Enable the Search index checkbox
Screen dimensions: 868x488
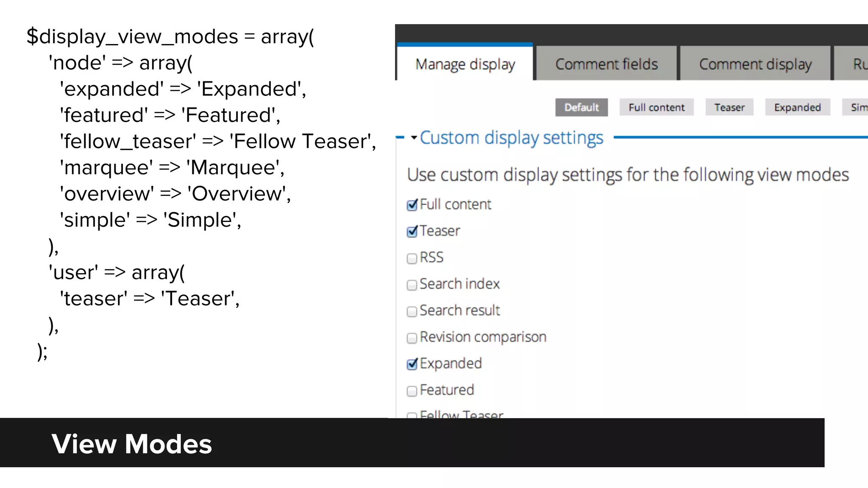tap(412, 285)
